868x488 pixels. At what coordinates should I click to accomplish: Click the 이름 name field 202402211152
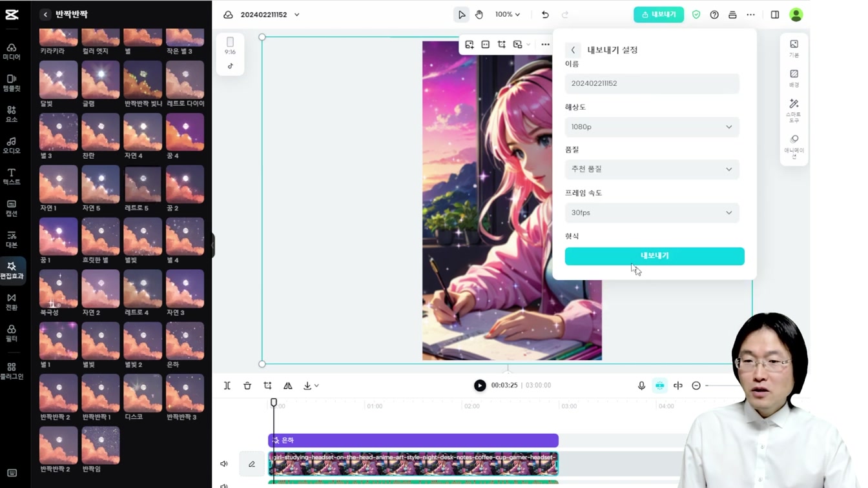point(652,83)
